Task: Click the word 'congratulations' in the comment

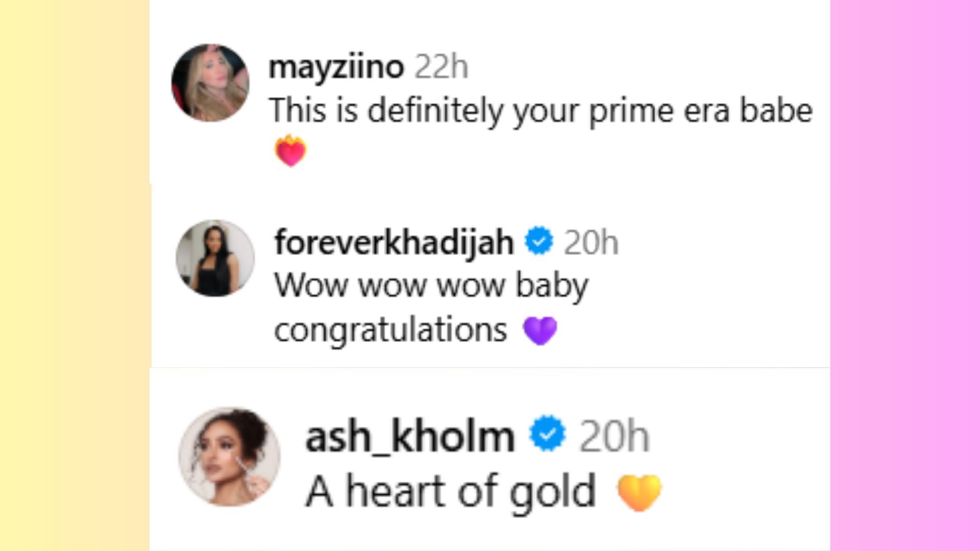Action: 390,330
